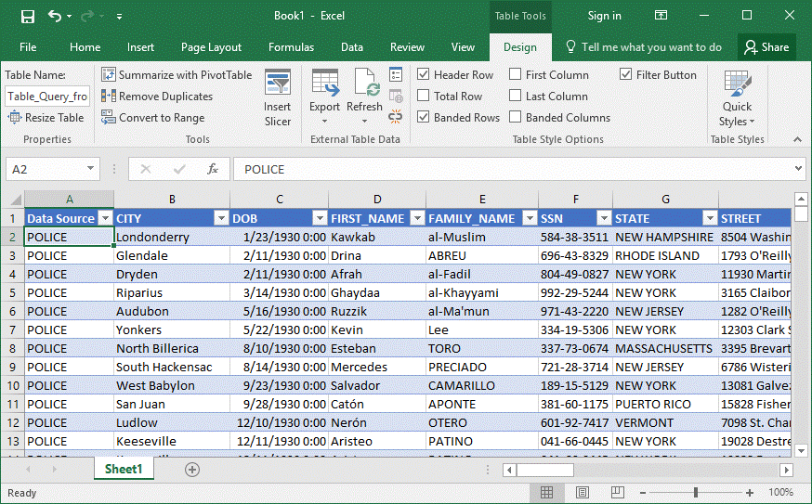Open the STATE column filter dropdown
The height and width of the screenshot is (504, 812).
709,218
